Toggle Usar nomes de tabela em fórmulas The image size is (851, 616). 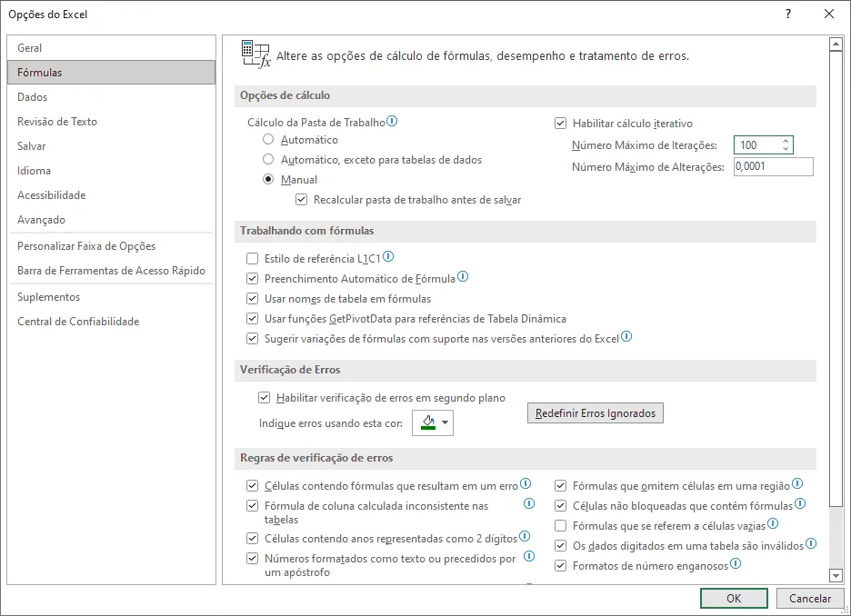tap(253, 299)
